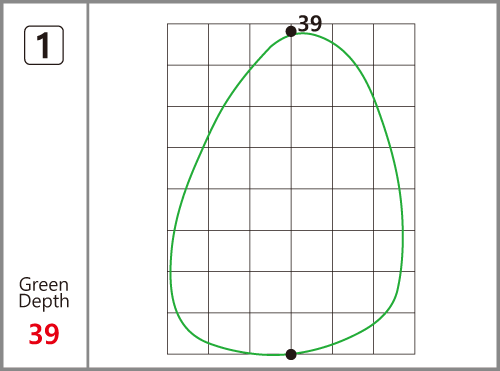Image resolution: width=500 pixels, height=371 pixels.
Task: Click the digit 3 of the red 39
Action: pyautogui.click(x=36, y=334)
